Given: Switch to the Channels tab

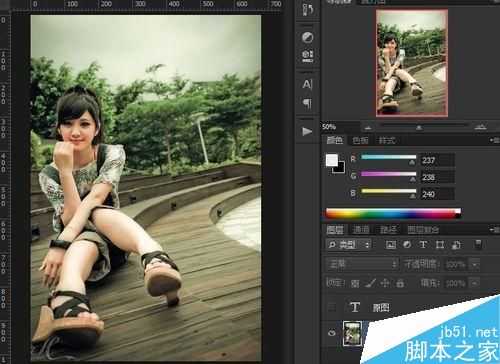Looking at the screenshot, I should (361, 230).
